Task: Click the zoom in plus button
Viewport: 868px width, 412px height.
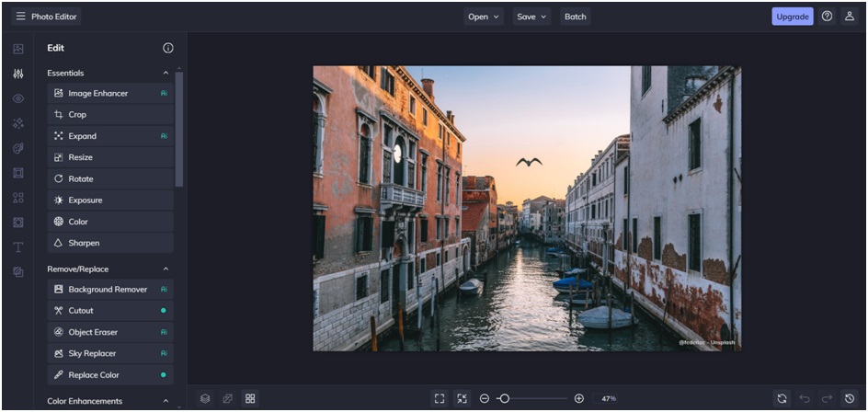Action: pyautogui.click(x=579, y=398)
